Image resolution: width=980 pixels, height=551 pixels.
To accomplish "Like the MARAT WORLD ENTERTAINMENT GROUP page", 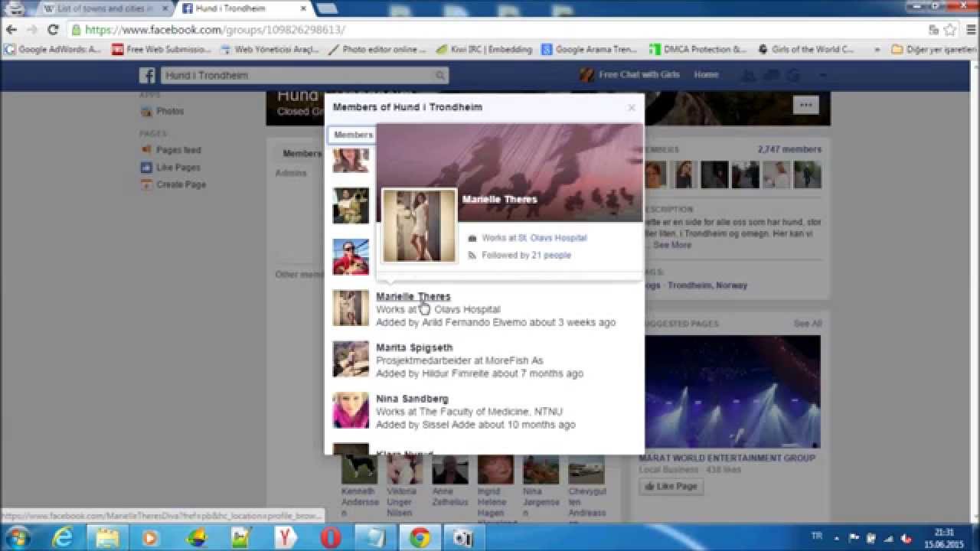I will pos(671,486).
